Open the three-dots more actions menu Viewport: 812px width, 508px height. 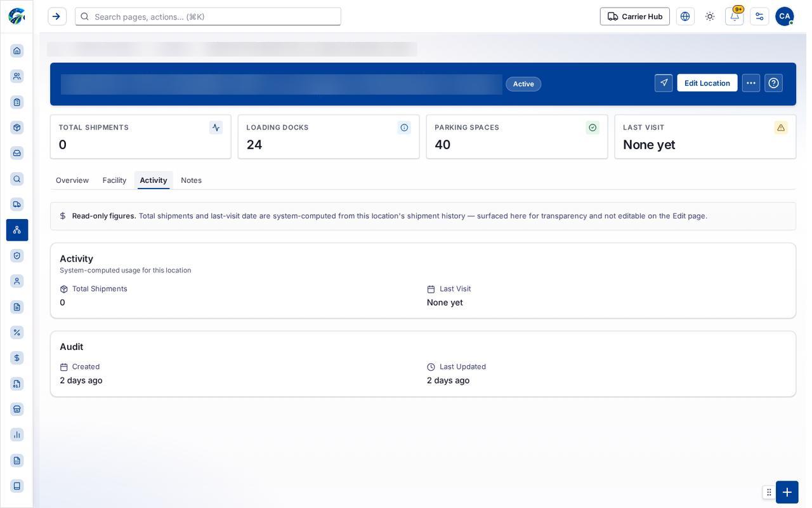[751, 83]
